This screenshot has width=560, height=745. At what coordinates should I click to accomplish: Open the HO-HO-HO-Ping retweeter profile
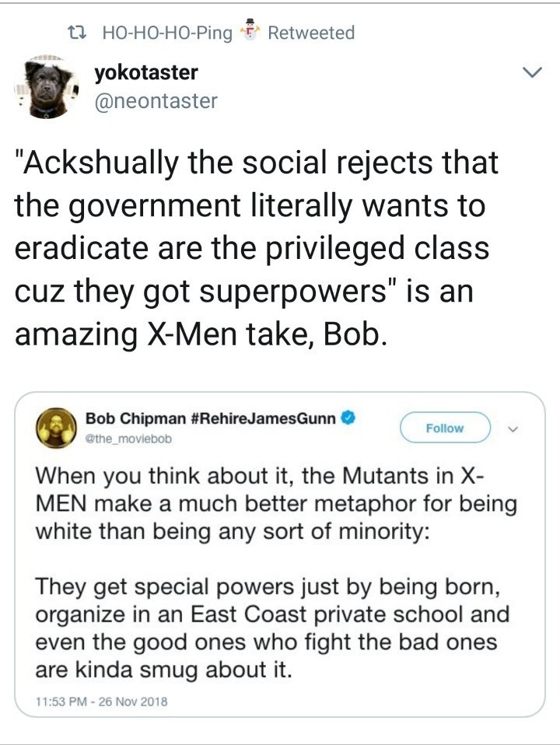167,33
